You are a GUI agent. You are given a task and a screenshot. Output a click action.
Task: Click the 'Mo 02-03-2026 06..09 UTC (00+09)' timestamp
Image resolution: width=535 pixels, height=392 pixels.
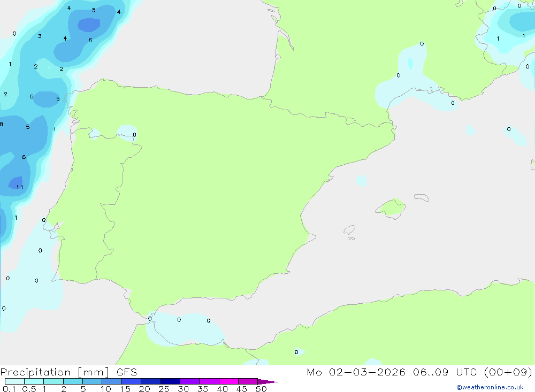419,372
